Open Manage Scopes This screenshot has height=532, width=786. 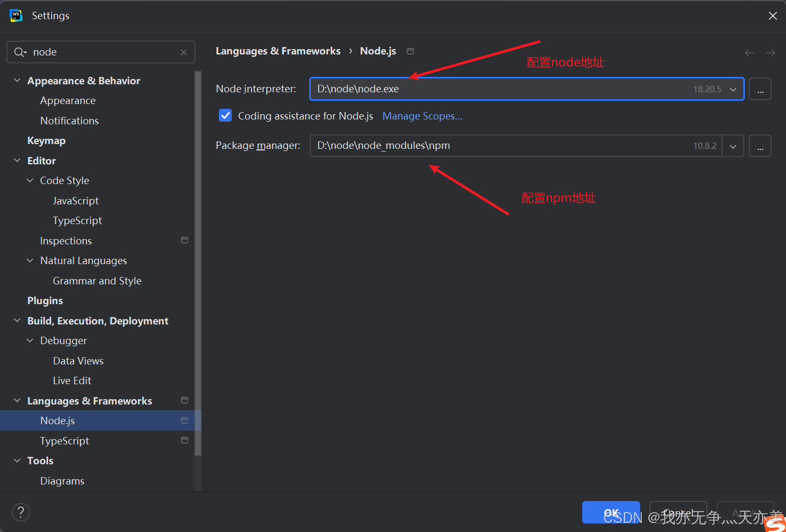(422, 116)
